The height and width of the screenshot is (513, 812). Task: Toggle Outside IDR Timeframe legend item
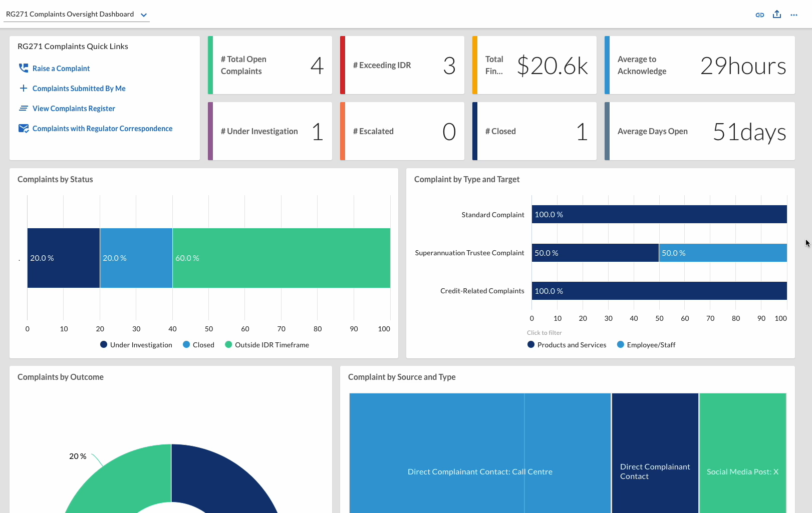point(267,345)
